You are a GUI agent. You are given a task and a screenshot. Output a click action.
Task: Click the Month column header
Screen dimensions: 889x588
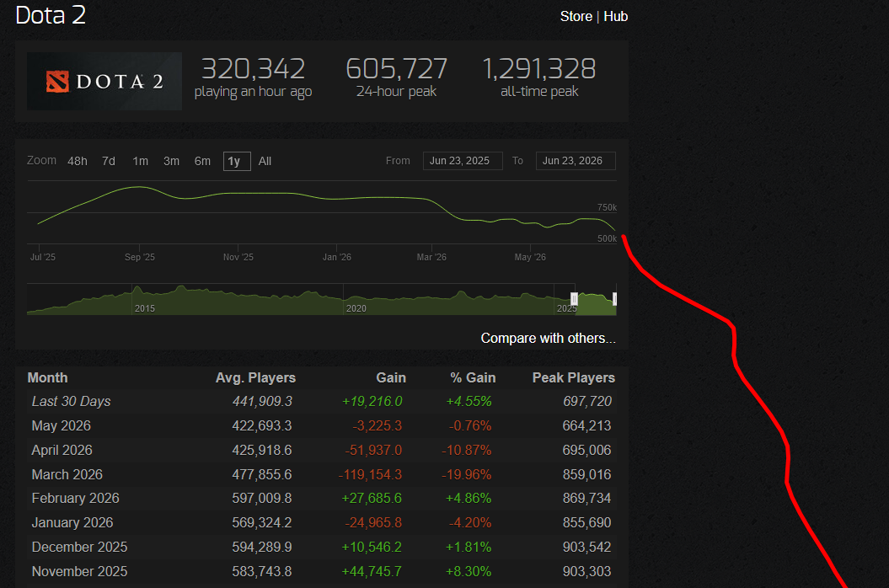tap(48, 377)
